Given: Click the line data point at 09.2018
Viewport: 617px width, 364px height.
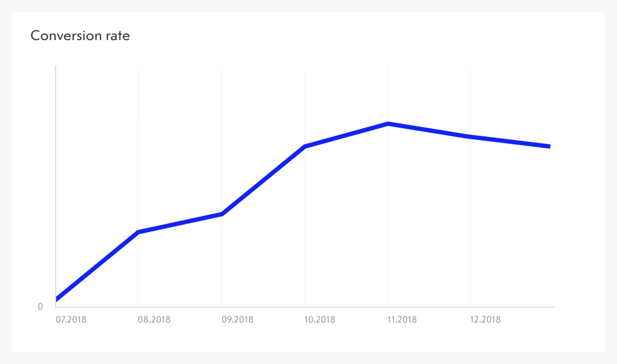Looking at the screenshot, I should pyautogui.click(x=222, y=214).
